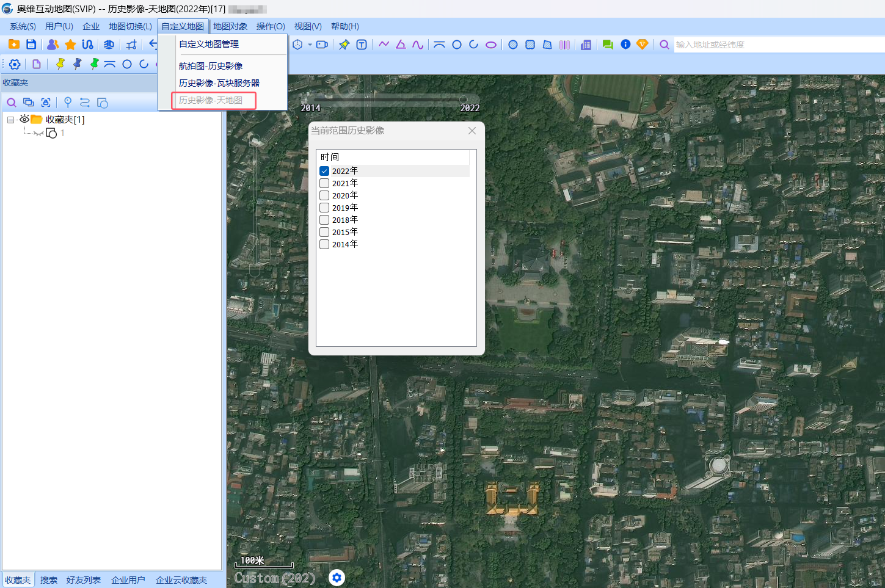Viewport: 885px width, 588px height.
Task: Choose 航拍图-历史影像 menu entry
Action: [211, 66]
